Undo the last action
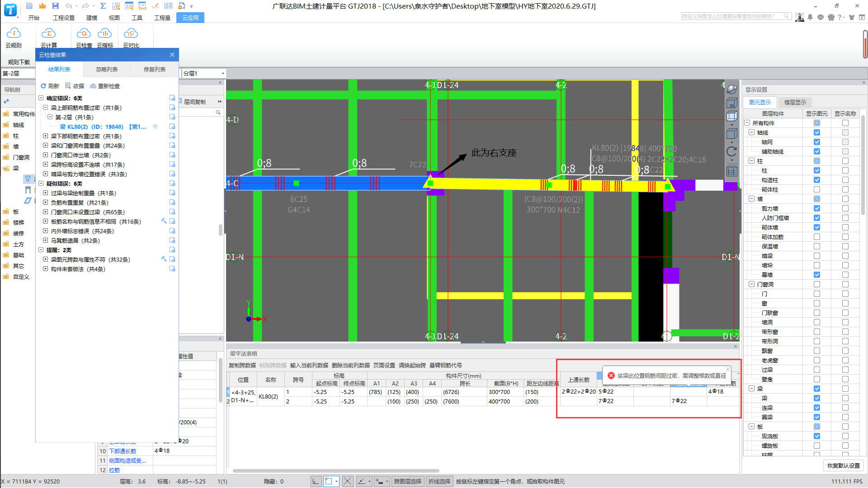The image size is (868, 488). (68, 6)
